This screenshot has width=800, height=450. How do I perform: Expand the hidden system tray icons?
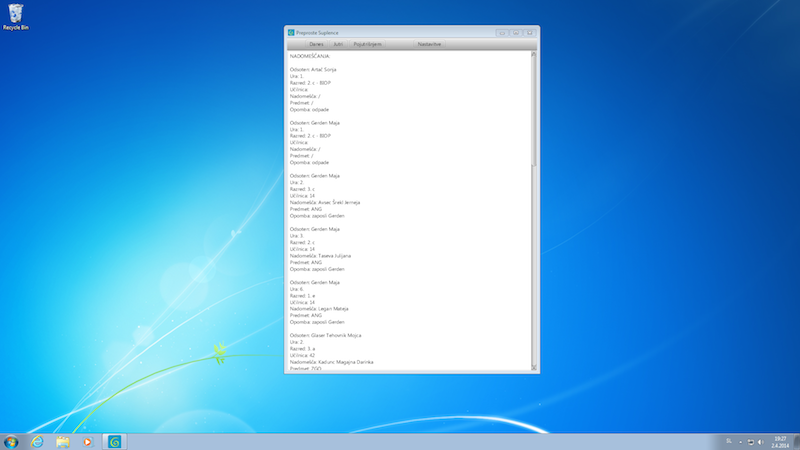tap(741, 441)
